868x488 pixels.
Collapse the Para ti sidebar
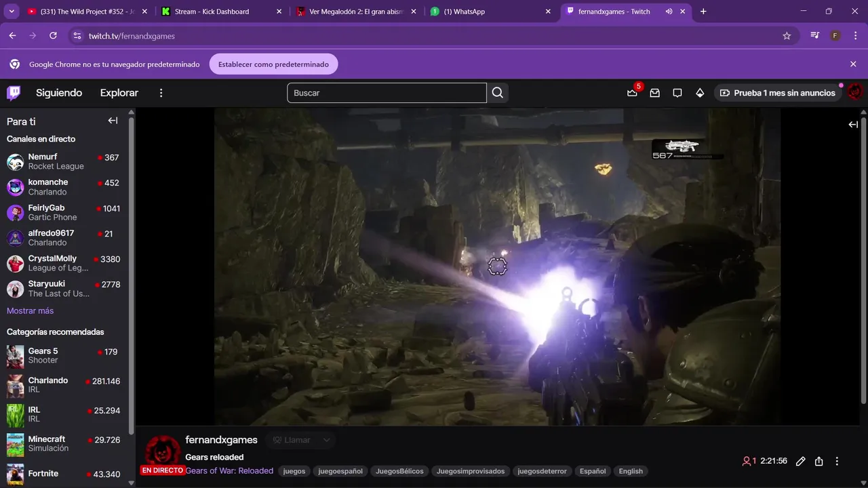(x=113, y=121)
